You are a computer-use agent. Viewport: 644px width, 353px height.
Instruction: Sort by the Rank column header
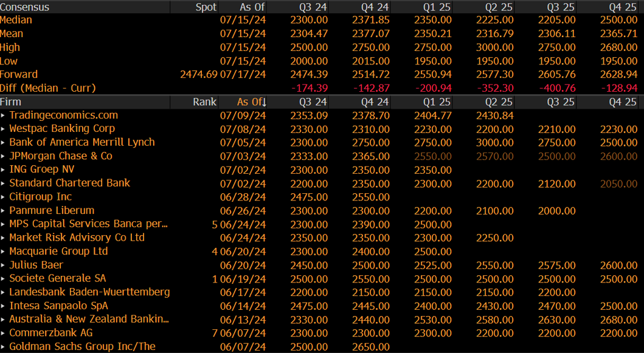[x=204, y=102]
